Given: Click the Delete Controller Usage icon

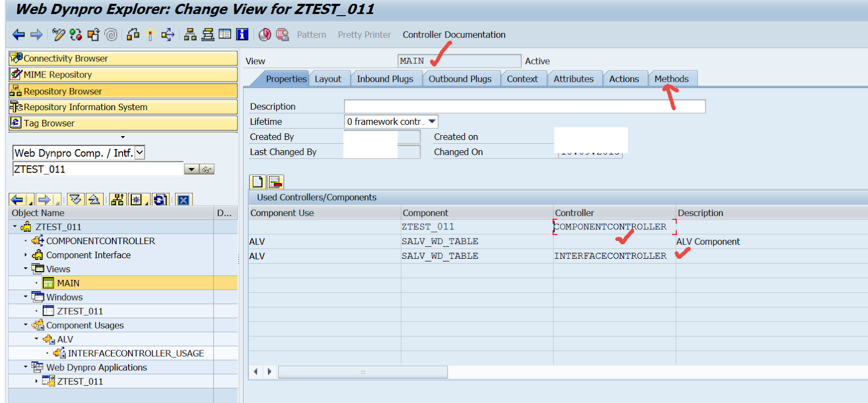Looking at the screenshot, I should (x=276, y=182).
